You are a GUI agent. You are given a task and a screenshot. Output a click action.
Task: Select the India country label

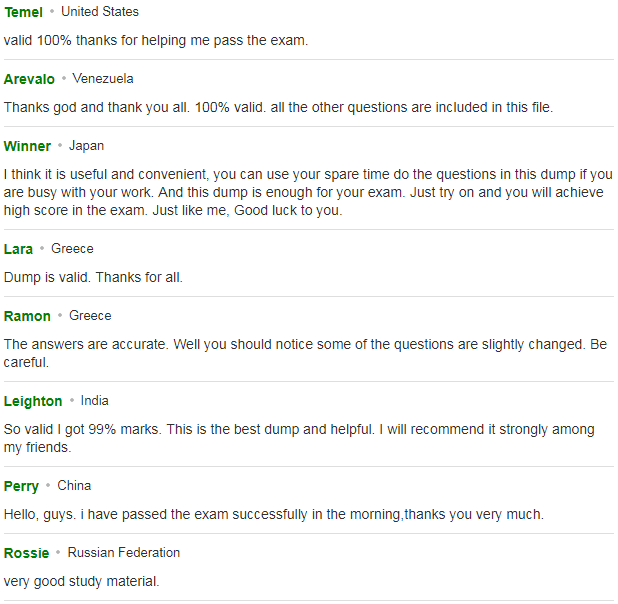(x=95, y=401)
